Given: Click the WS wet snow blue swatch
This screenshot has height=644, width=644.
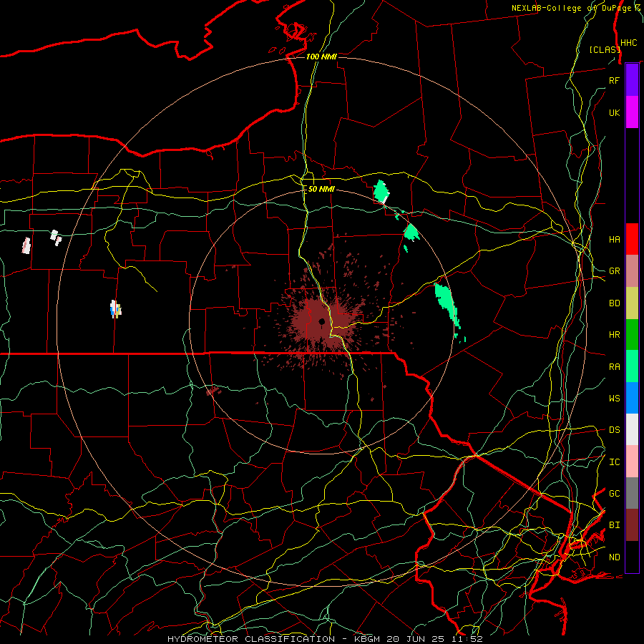Looking at the screenshot, I should point(632,398).
